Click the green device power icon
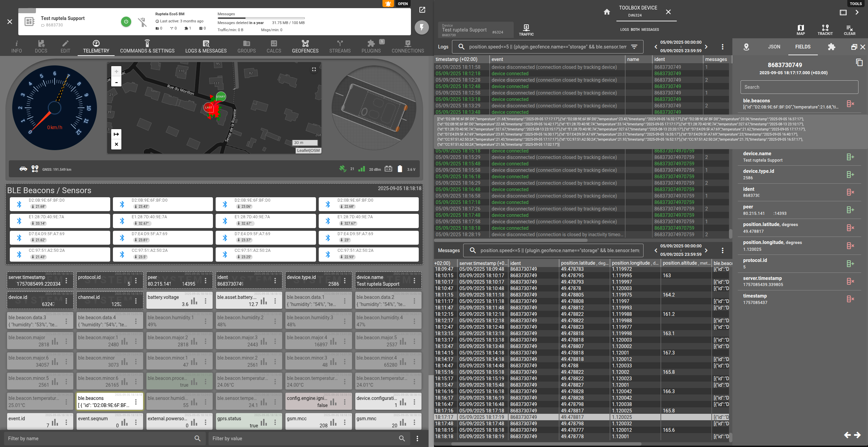 (x=126, y=22)
